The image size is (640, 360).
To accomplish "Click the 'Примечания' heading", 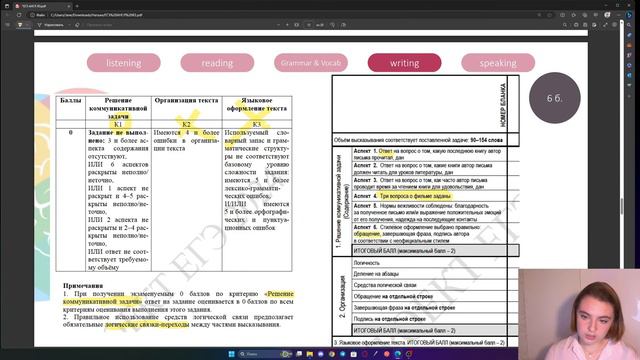I will coord(83,286).
